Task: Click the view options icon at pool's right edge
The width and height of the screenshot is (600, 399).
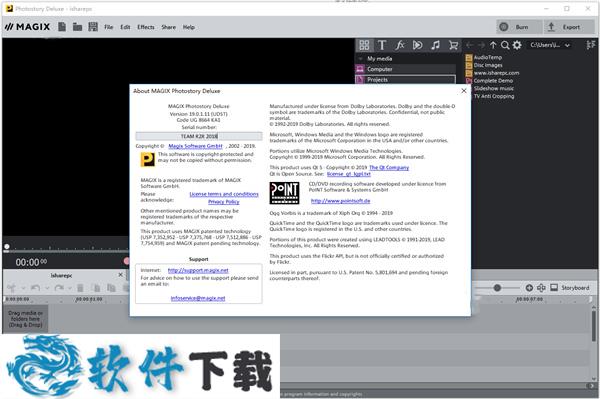Action: (x=590, y=45)
